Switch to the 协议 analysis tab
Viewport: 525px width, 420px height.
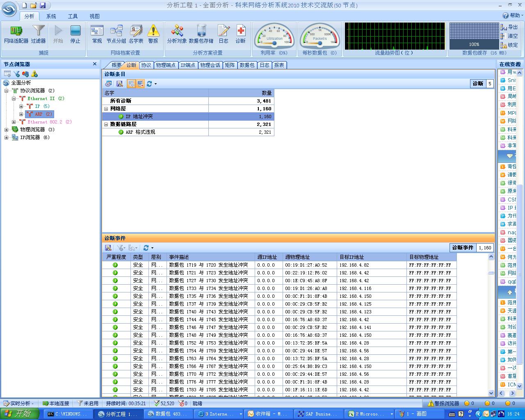(x=146, y=65)
